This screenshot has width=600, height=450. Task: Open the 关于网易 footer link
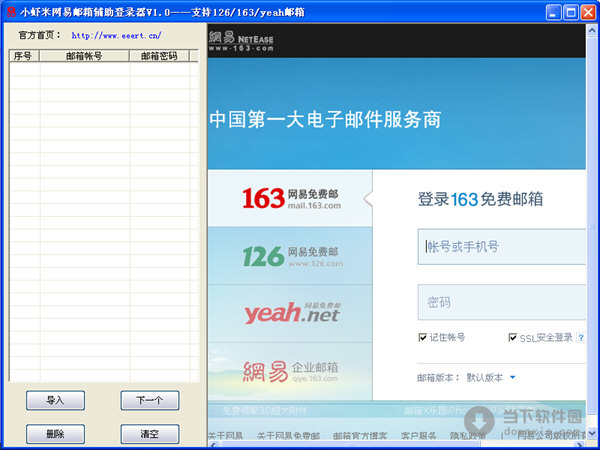click(x=226, y=435)
